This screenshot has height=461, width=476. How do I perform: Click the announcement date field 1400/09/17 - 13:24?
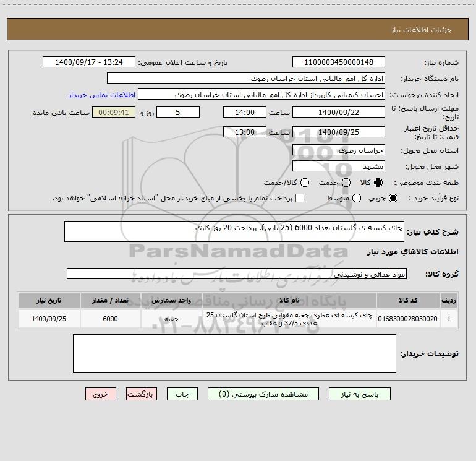click(x=89, y=62)
